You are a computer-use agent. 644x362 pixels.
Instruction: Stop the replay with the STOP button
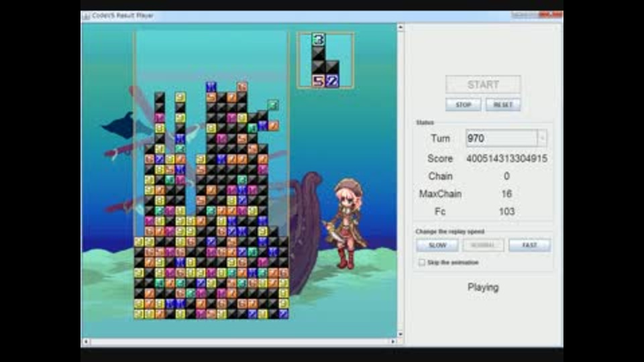click(x=464, y=105)
